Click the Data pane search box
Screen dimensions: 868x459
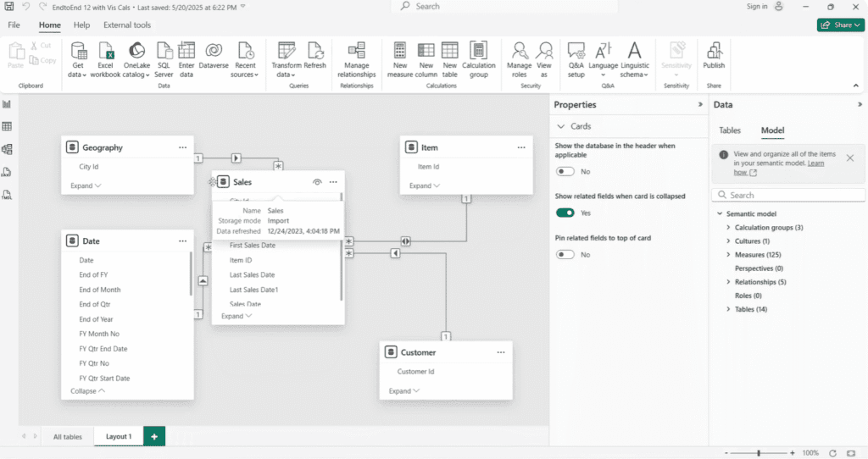click(x=788, y=196)
